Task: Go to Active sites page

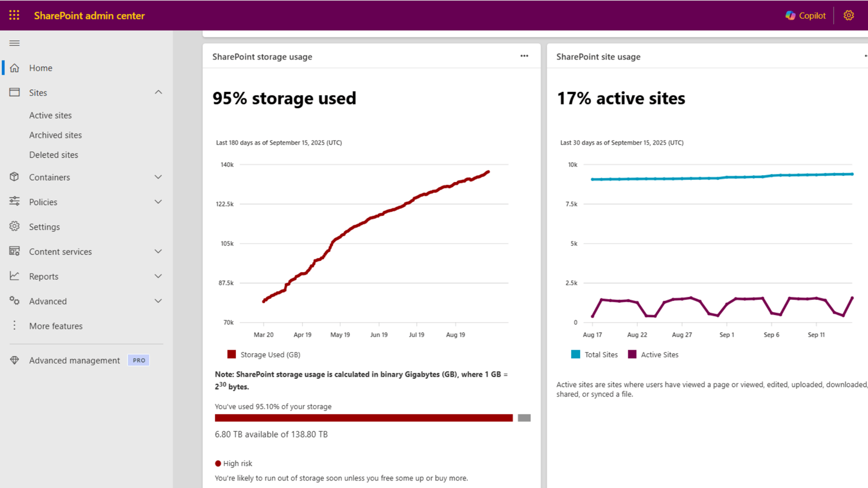Action: click(x=50, y=115)
